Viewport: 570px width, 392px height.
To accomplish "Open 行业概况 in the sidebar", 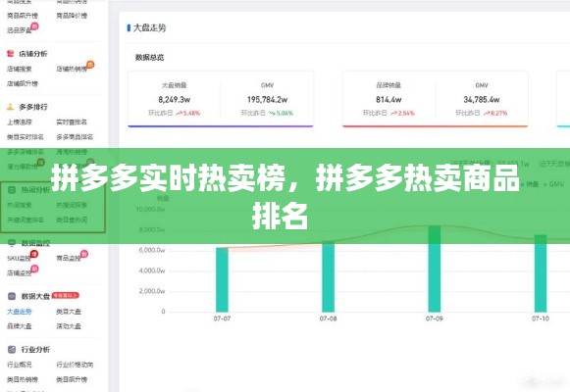I will point(20,365).
